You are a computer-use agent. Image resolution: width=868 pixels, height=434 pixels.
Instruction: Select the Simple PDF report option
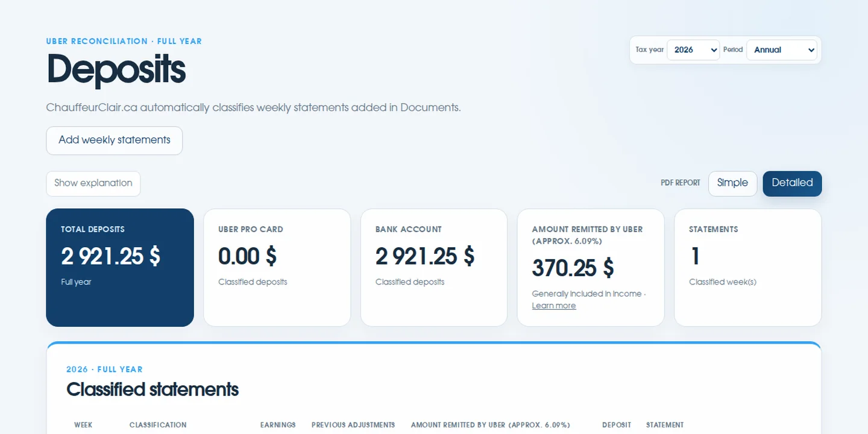pos(732,183)
